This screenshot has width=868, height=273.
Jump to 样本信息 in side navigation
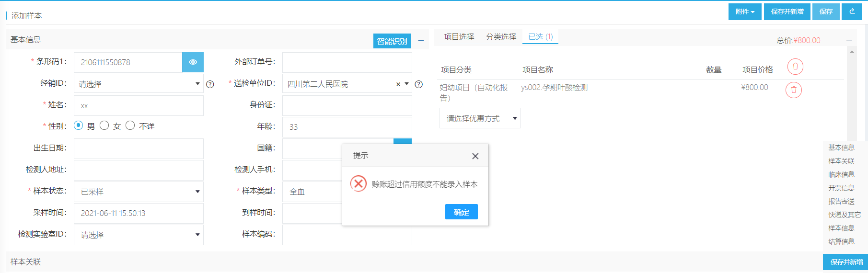point(841,228)
